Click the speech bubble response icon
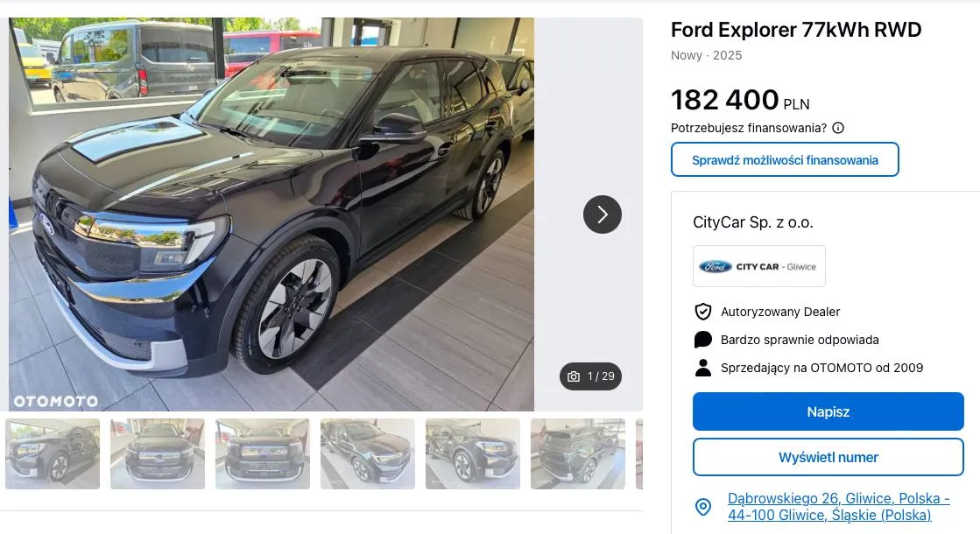980x534 pixels. (703, 340)
